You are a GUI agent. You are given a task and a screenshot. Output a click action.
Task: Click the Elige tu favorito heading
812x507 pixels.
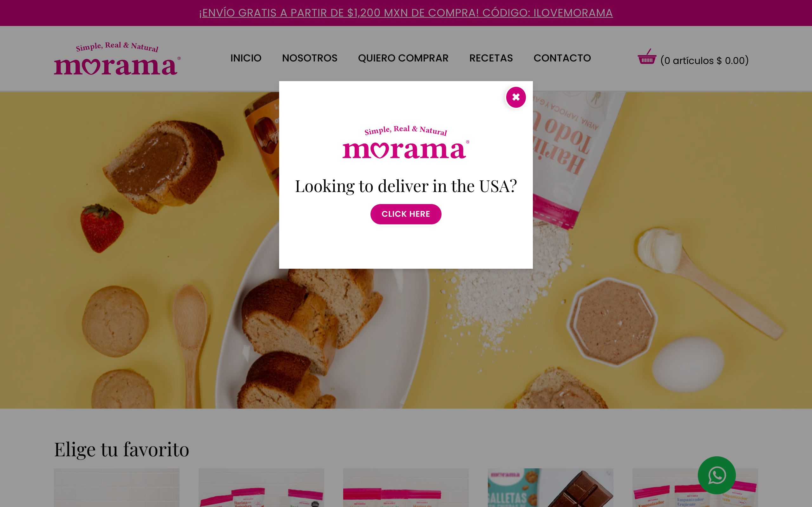click(121, 449)
